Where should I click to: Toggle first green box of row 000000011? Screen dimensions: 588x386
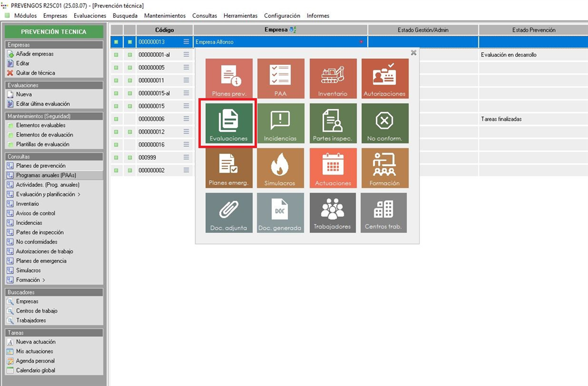pyautogui.click(x=116, y=80)
